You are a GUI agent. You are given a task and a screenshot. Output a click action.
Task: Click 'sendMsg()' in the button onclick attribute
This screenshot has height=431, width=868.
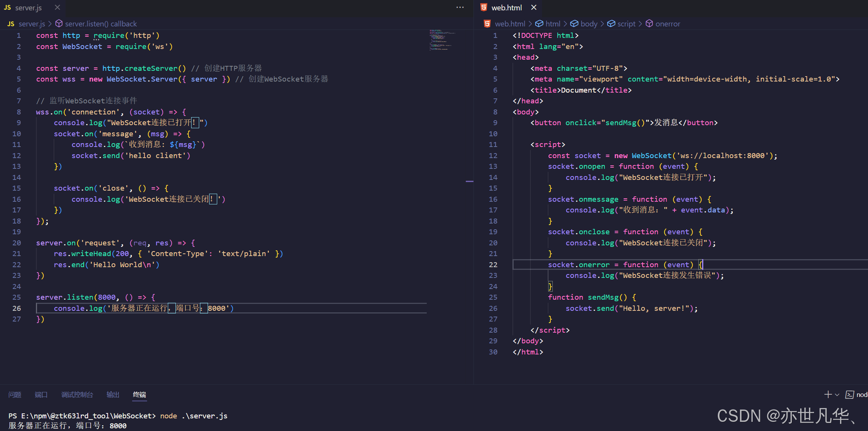(x=626, y=123)
